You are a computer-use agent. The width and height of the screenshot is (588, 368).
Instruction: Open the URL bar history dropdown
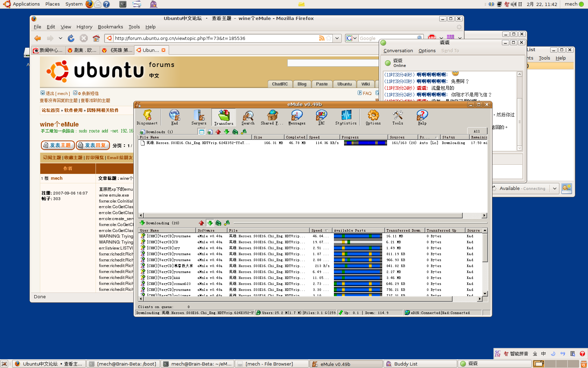coord(337,38)
